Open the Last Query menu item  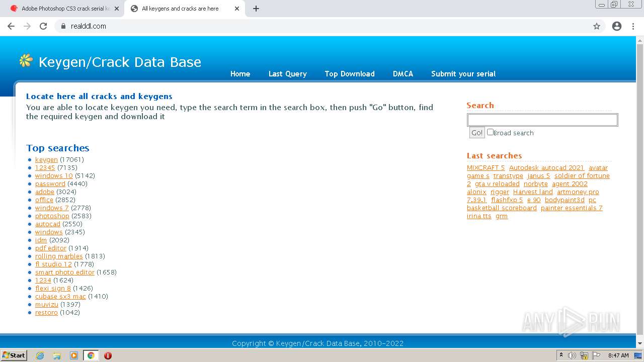click(x=287, y=74)
